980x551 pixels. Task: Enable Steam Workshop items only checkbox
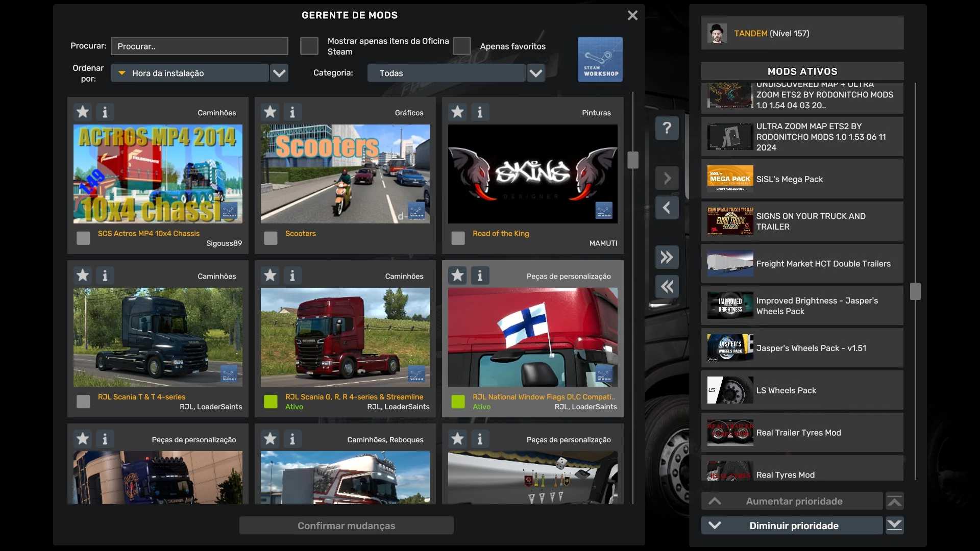click(x=309, y=46)
